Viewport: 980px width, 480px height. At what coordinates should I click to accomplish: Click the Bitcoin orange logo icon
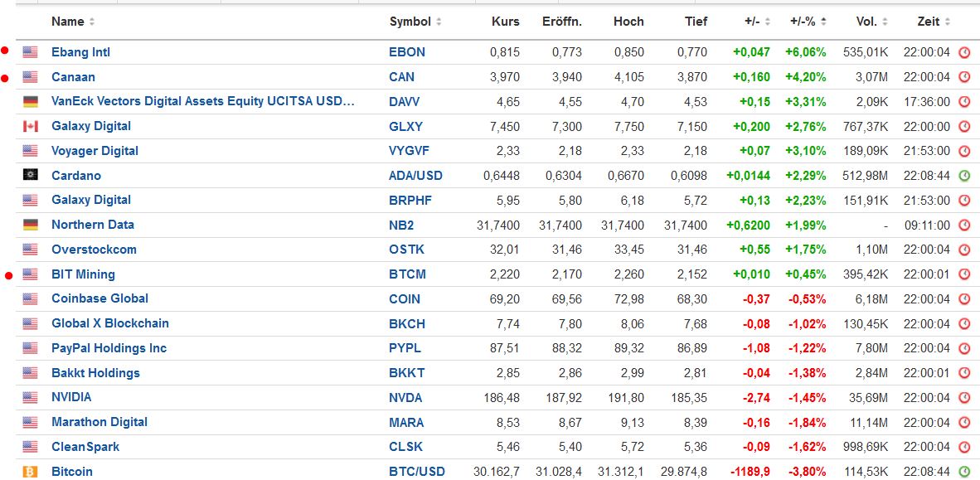(x=31, y=472)
